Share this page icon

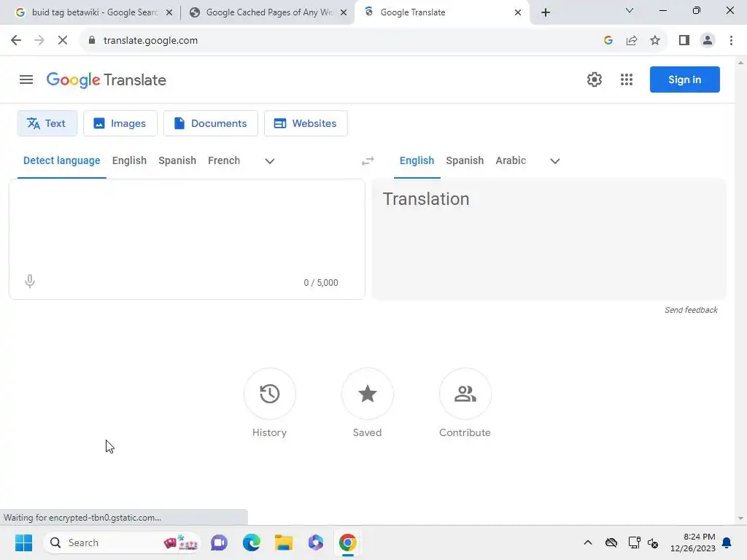(x=632, y=41)
